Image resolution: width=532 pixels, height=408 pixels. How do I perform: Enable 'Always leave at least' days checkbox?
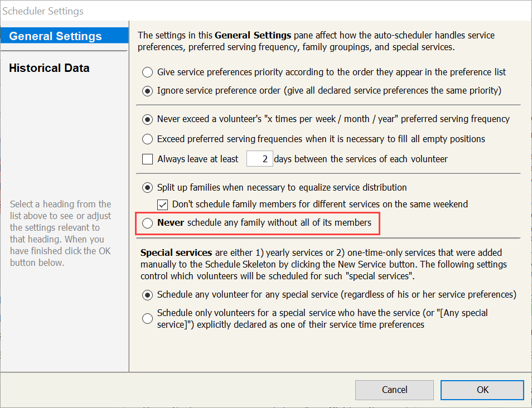coord(148,159)
